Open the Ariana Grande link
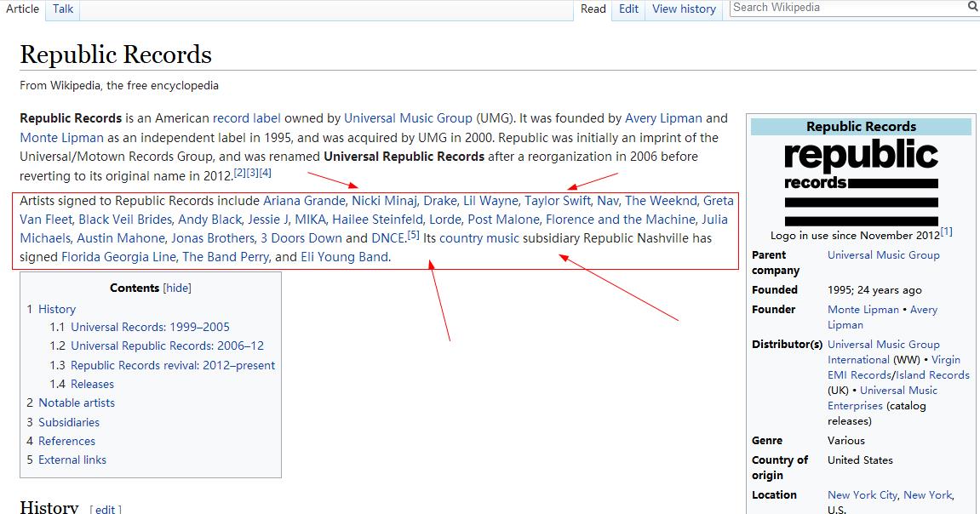 [x=304, y=201]
